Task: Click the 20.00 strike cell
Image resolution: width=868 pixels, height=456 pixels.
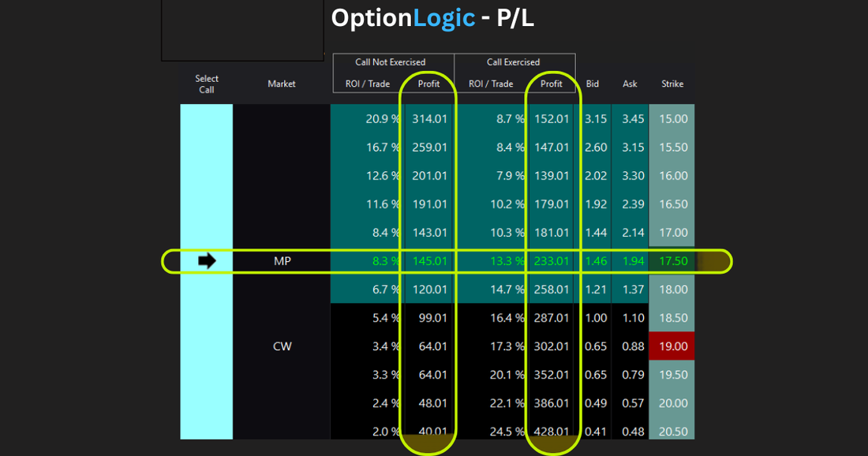Action: tap(672, 403)
